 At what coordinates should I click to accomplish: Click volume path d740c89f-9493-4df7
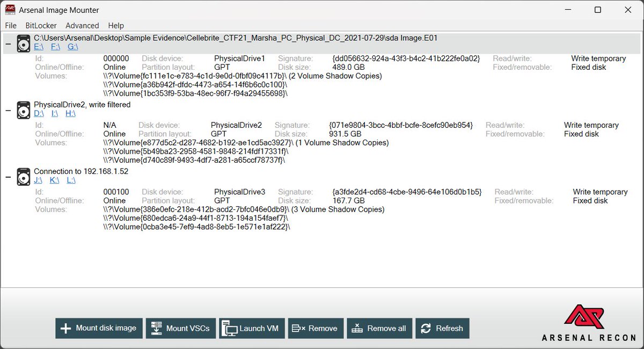pyautogui.click(x=194, y=160)
